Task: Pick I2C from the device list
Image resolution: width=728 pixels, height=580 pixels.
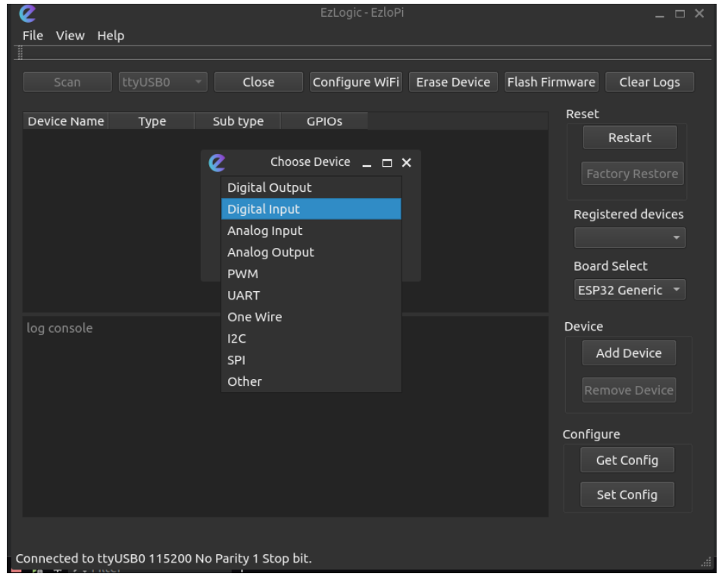Action: tap(311, 339)
